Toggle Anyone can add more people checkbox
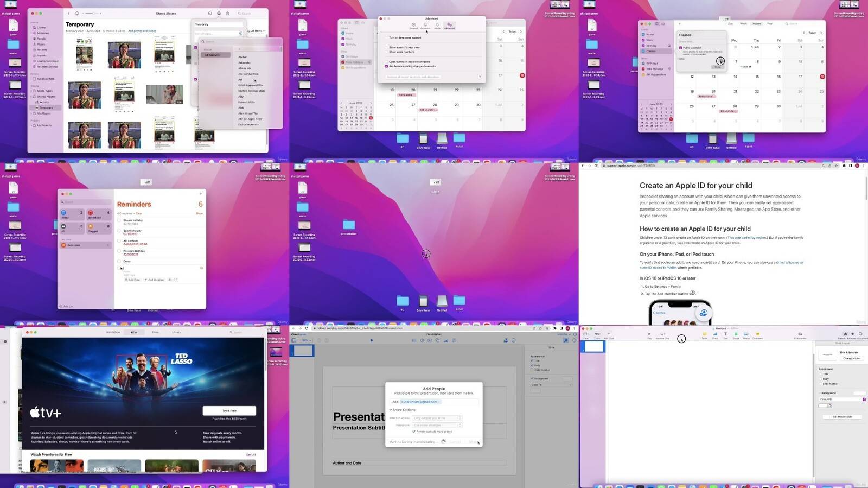868x488 pixels. (414, 432)
